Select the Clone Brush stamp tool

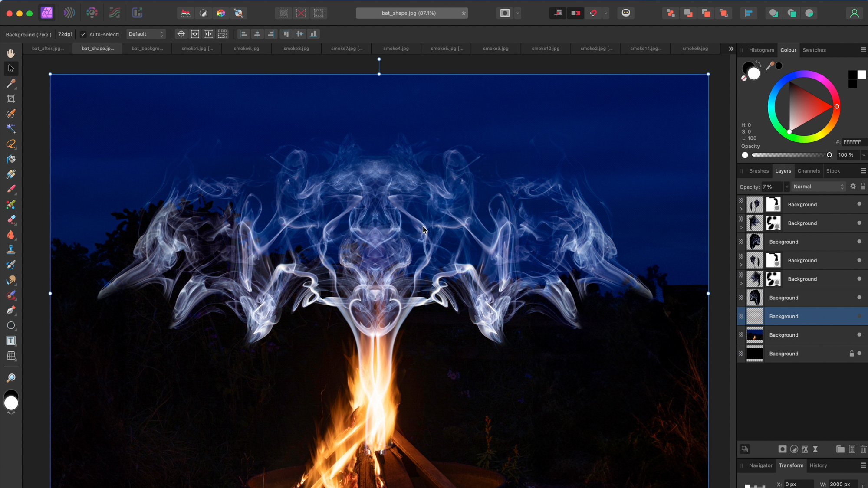11,250
